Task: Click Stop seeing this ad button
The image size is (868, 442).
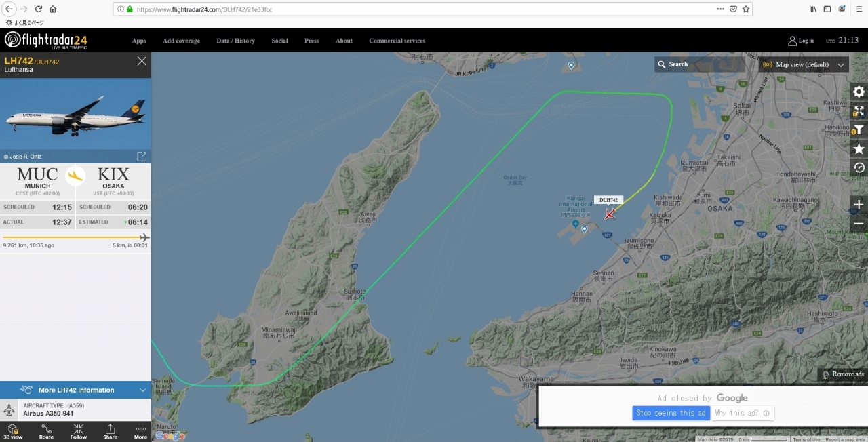Action: [671, 413]
